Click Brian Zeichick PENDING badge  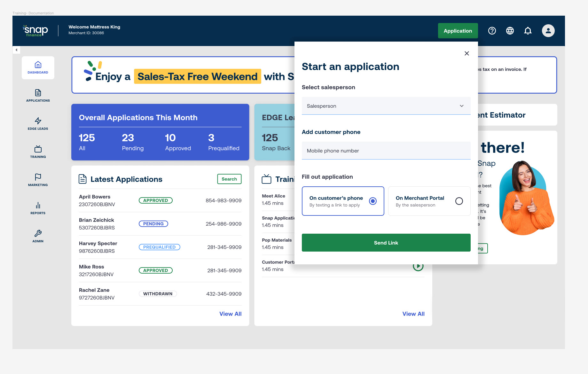pos(153,224)
